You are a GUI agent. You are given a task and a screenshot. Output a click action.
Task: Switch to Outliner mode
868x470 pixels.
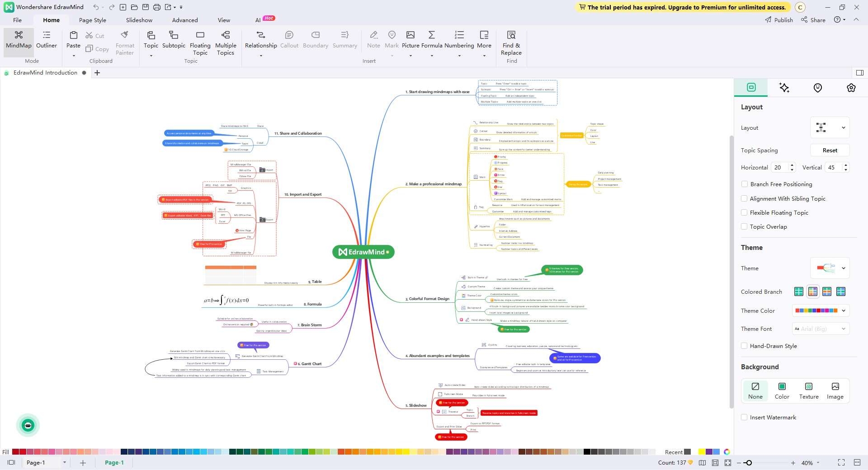[x=47, y=40]
